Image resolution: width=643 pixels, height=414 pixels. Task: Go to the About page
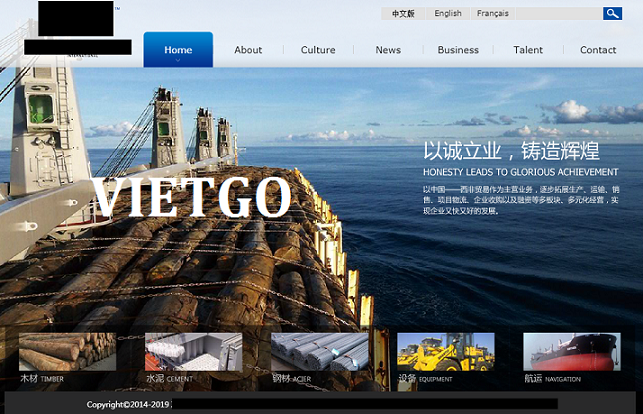coord(248,50)
